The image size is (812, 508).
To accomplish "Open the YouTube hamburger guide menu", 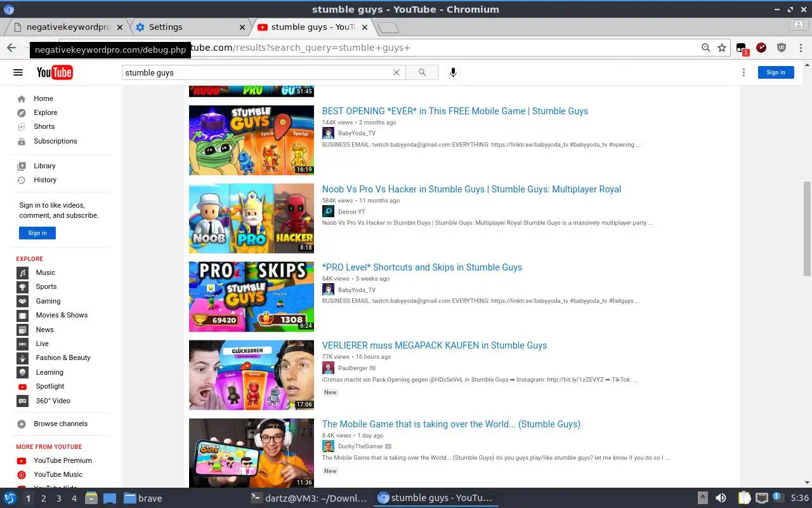I will click(x=18, y=72).
